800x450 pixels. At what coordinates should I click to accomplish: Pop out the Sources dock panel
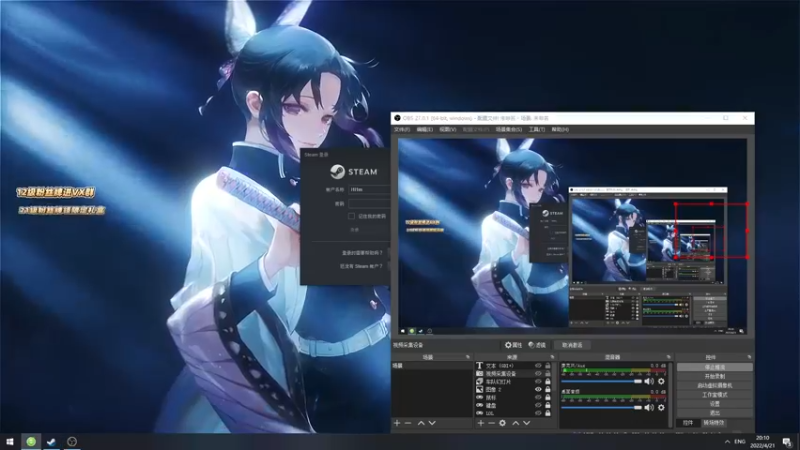552,357
